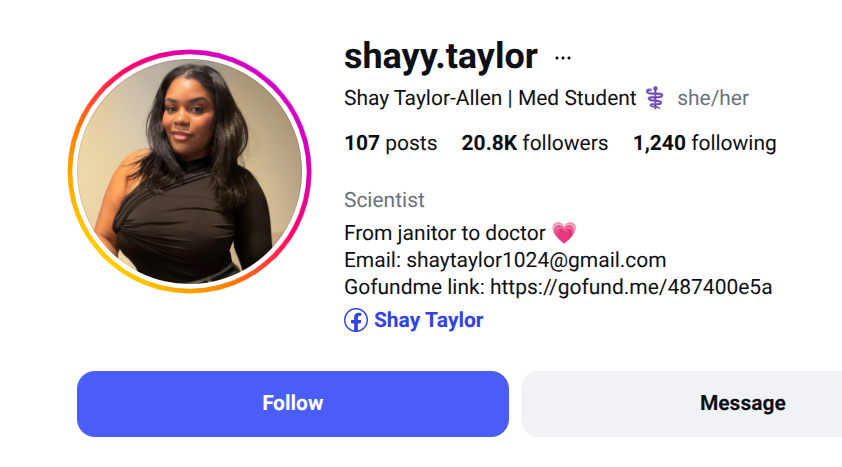The image size is (842, 467).
Task: Follow shayy.taylor's profile
Action: (293, 404)
